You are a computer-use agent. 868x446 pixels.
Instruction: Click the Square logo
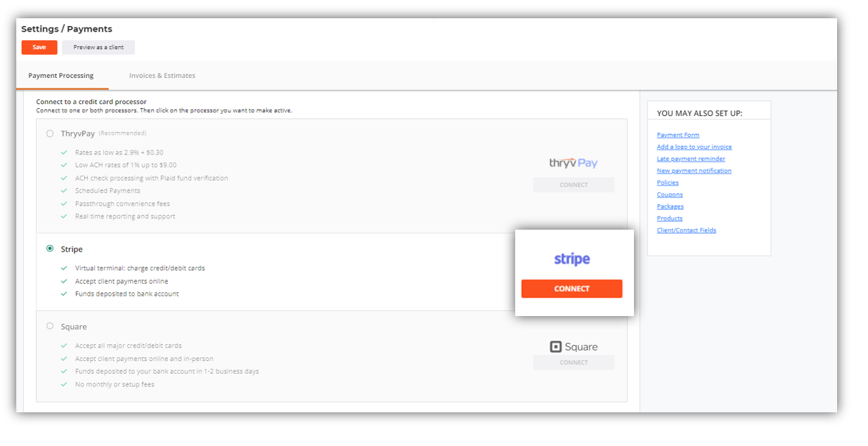(x=574, y=347)
